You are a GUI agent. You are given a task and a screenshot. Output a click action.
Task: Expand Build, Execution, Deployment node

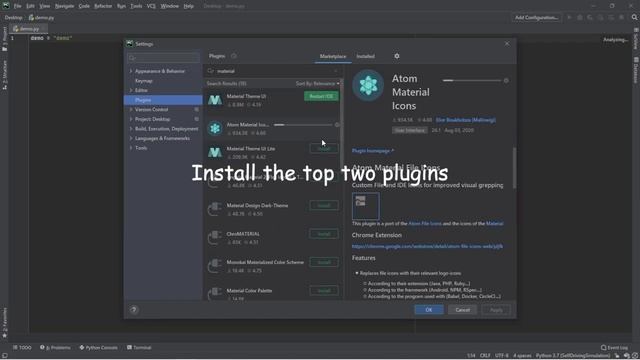pos(131,129)
